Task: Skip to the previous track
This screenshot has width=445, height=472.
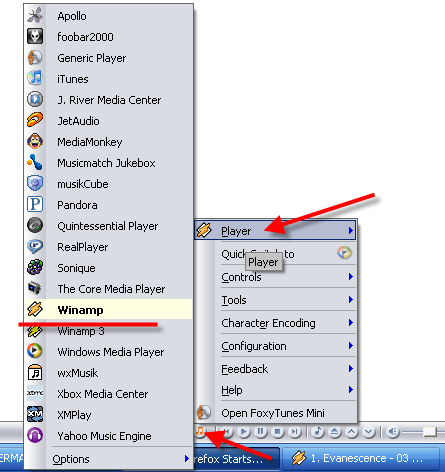Action: click(228, 432)
